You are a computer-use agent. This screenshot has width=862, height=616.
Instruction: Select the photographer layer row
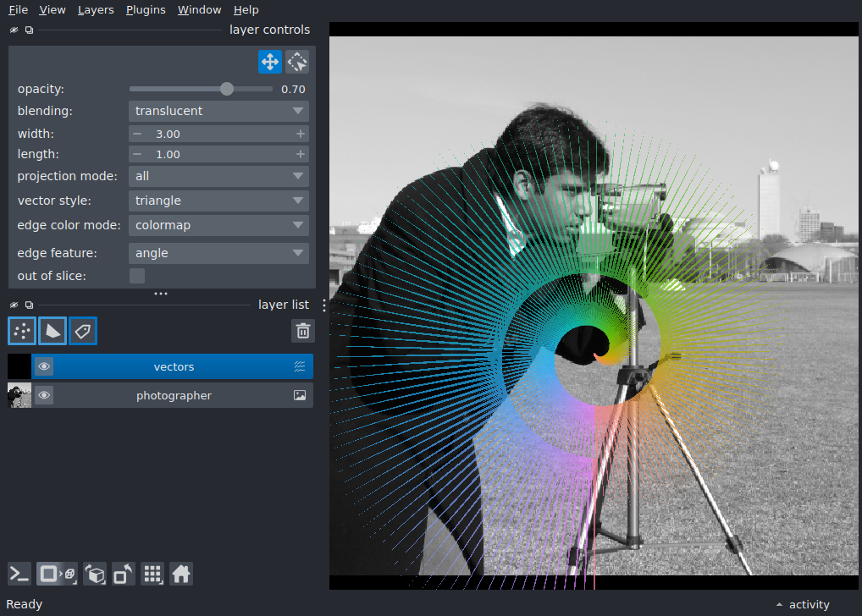click(161, 395)
